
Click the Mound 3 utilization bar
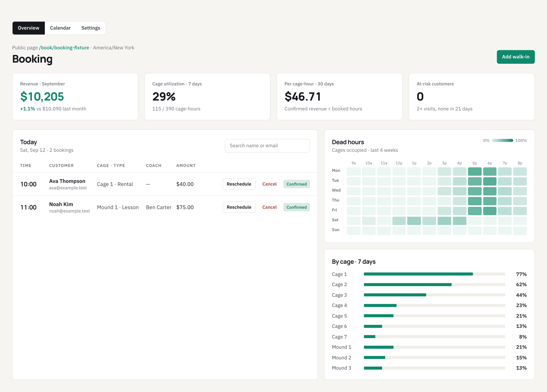click(434, 368)
